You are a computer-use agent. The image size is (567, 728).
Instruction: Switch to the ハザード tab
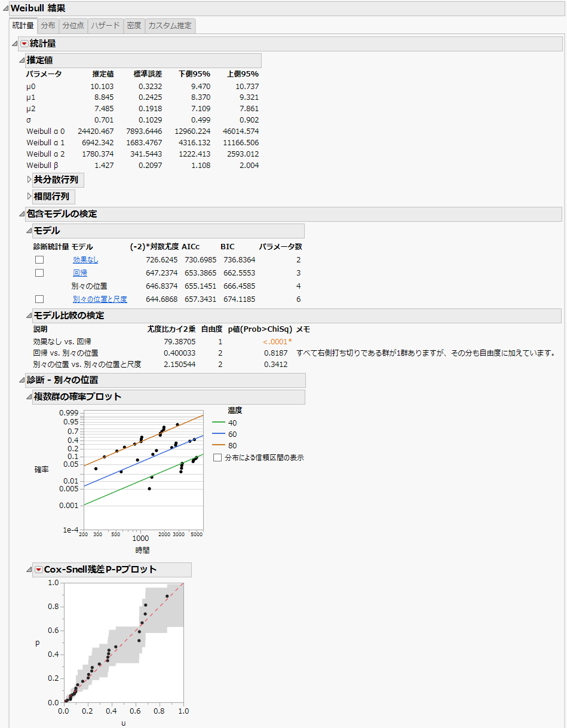tap(105, 26)
